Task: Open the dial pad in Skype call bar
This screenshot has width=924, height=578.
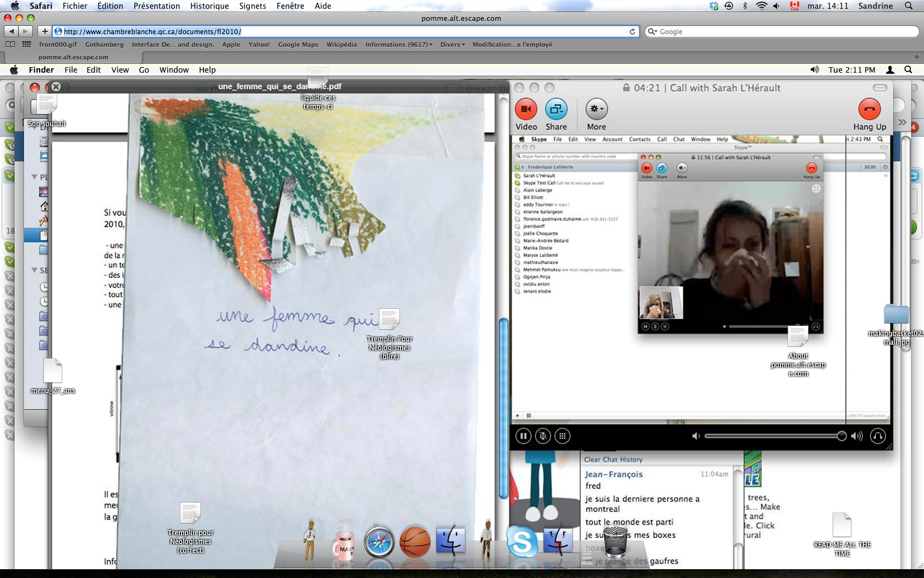Action: [x=562, y=436]
